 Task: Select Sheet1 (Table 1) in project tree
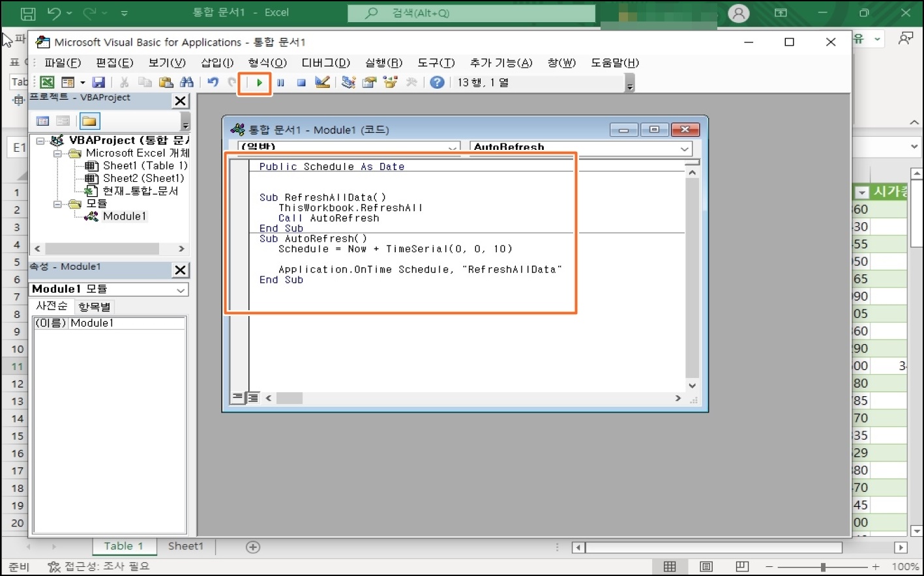click(145, 166)
